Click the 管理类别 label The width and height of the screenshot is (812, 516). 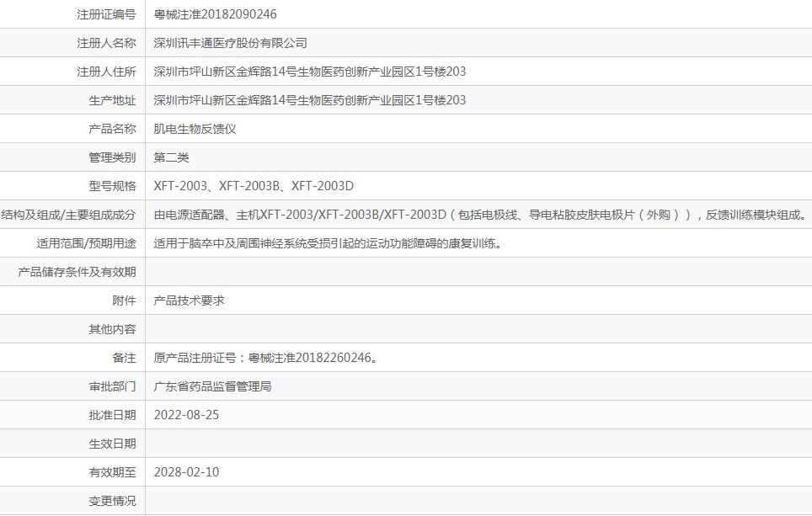tap(112, 157)
